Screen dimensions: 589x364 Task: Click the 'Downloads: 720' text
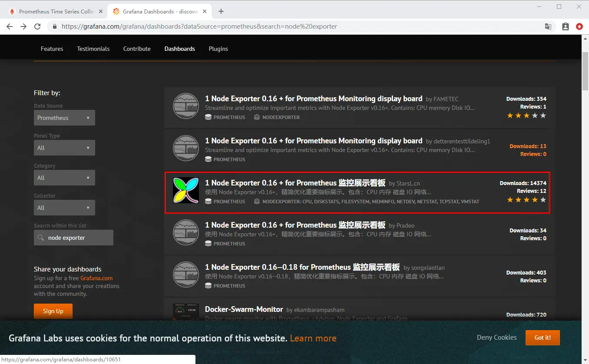526,315
